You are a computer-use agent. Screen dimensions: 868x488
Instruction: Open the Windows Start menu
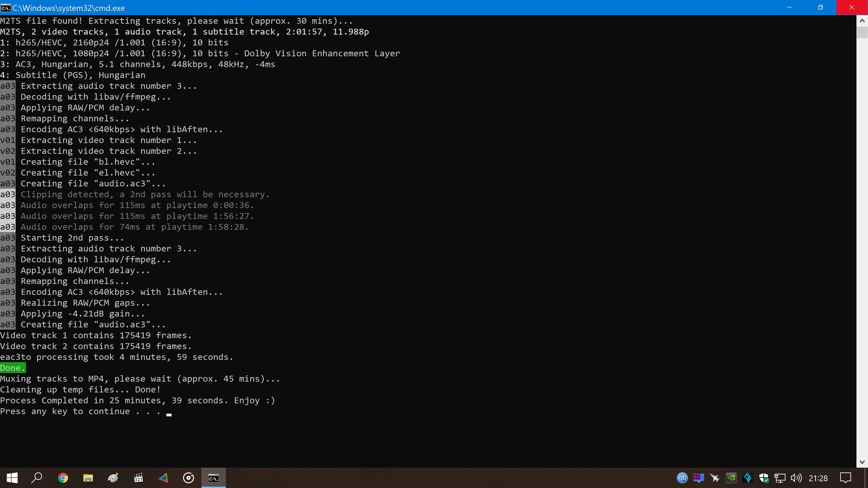pyautogui.click(x=12, y=478)
